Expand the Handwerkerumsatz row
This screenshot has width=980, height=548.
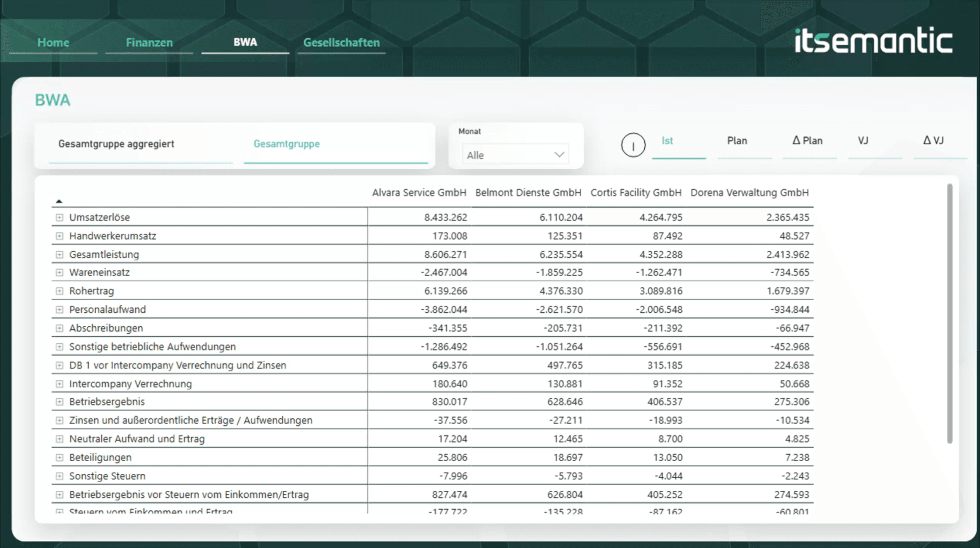click(59, 236)
